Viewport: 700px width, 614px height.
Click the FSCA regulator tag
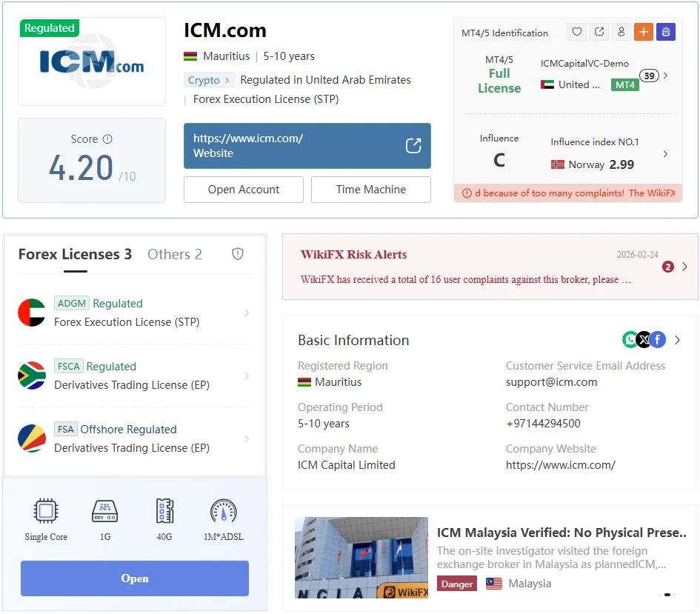point(68,367)
